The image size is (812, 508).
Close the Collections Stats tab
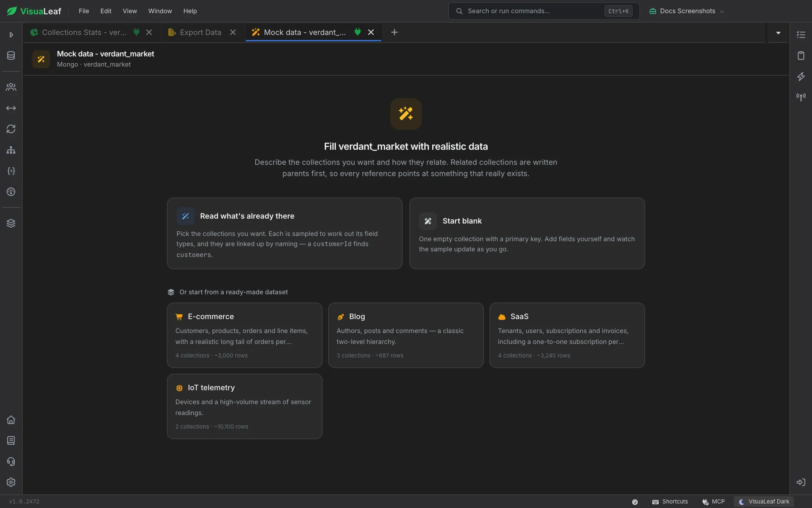click(149, 32)
